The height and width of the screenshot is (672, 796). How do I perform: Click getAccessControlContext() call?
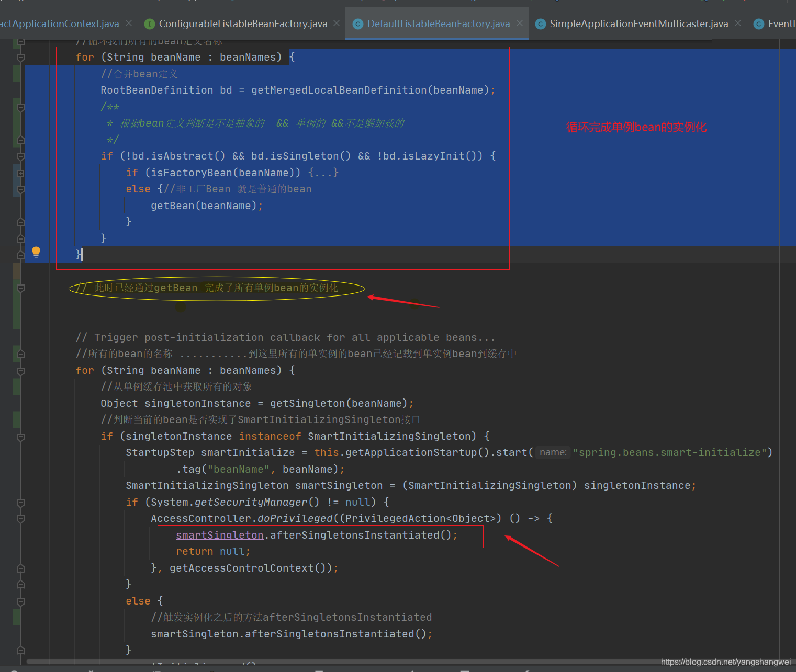point(248,568)
